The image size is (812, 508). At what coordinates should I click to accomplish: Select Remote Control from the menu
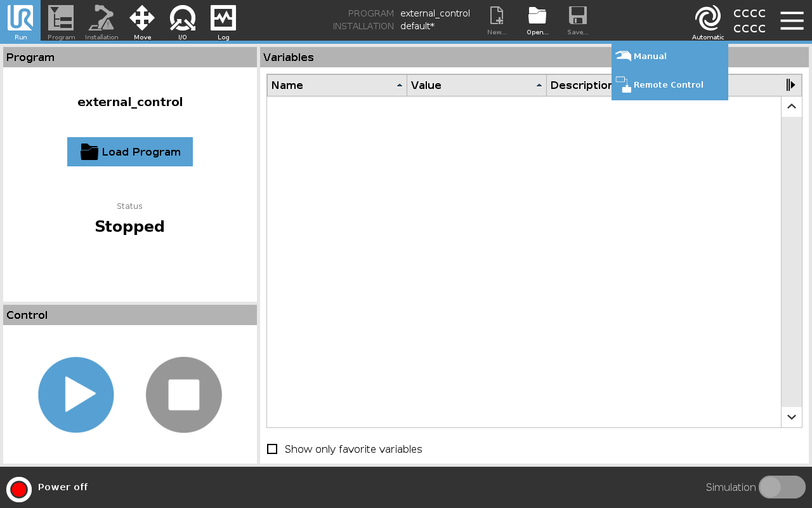[x=669, y=85]
